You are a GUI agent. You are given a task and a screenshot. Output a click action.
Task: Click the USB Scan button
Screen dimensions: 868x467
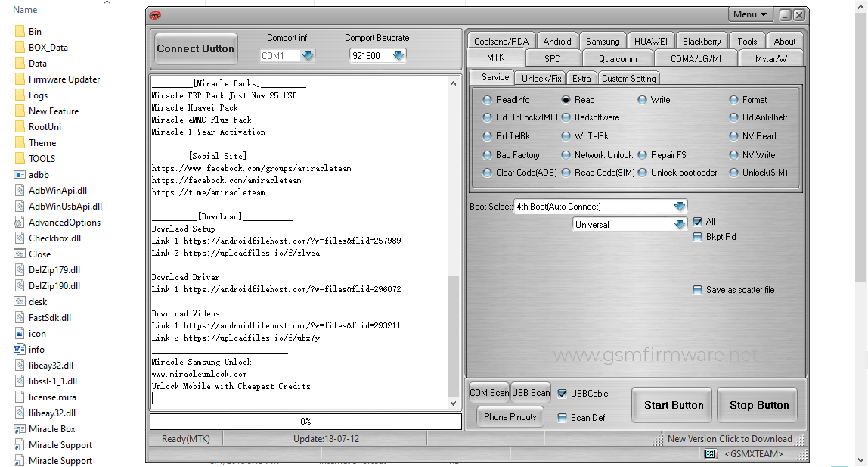(531, 392)
